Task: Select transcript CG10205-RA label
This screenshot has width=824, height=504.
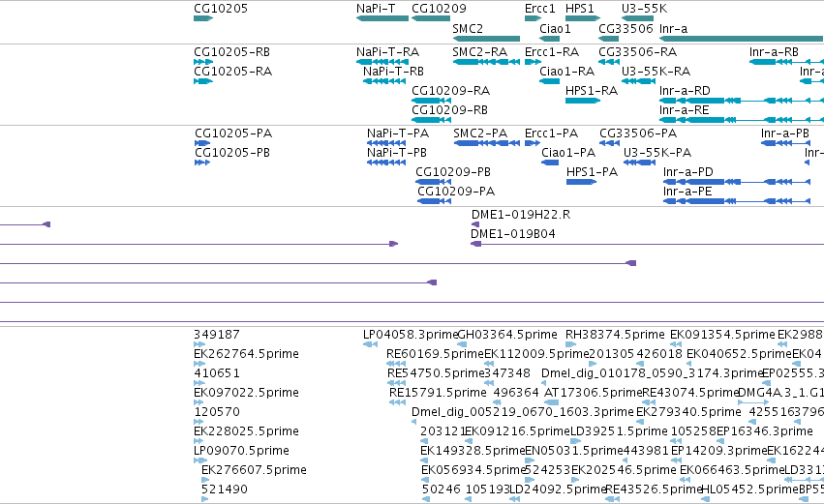Action: coord(232,72)
